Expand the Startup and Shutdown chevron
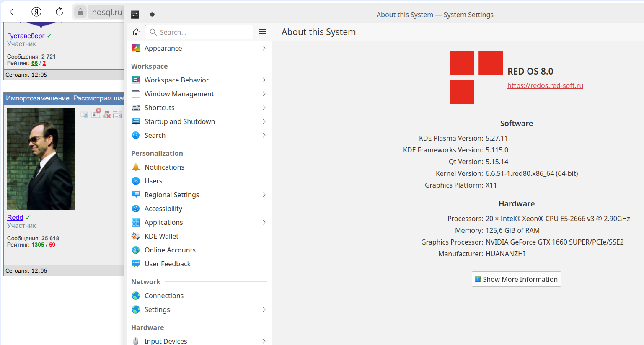Viewport: 644px width, 345px height. coord(264,121)
